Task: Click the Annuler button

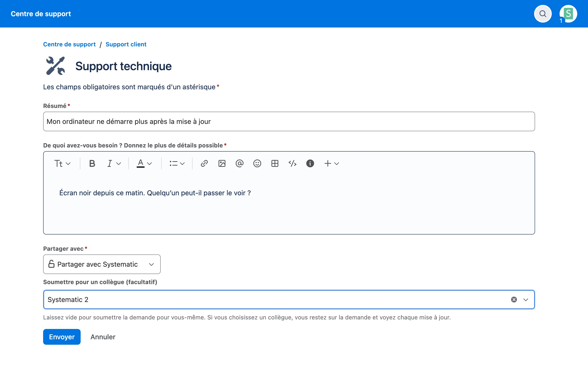Action: click(x=103, y=337)
